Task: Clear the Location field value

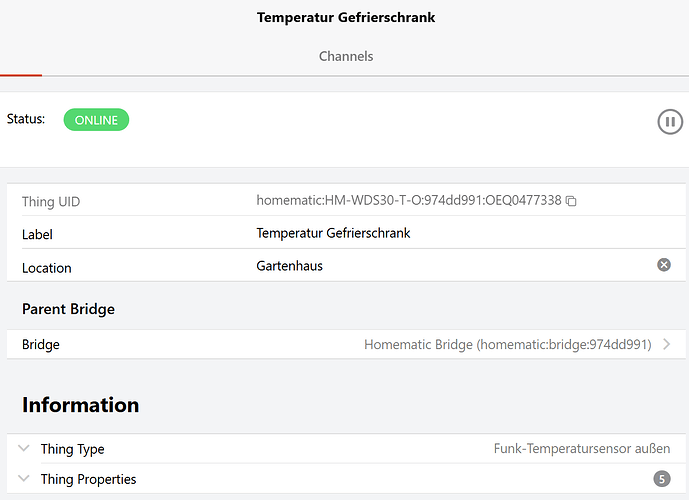Action: point(663,265)
